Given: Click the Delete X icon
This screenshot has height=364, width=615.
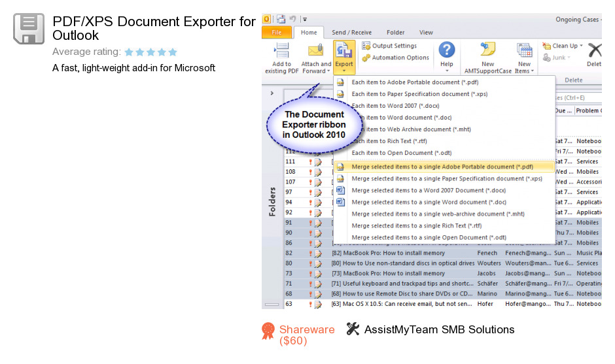Looking at the screenshot, I should 595,50.
